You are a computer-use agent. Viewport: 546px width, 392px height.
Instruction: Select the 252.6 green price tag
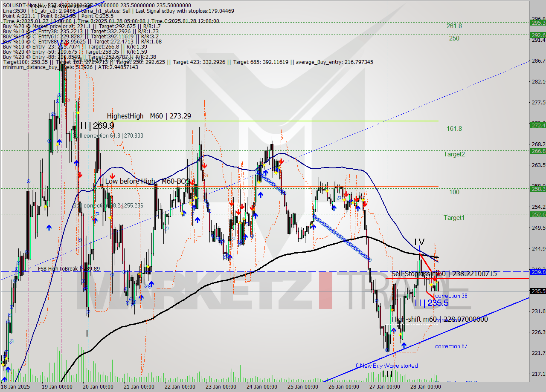tap(537, 214)
